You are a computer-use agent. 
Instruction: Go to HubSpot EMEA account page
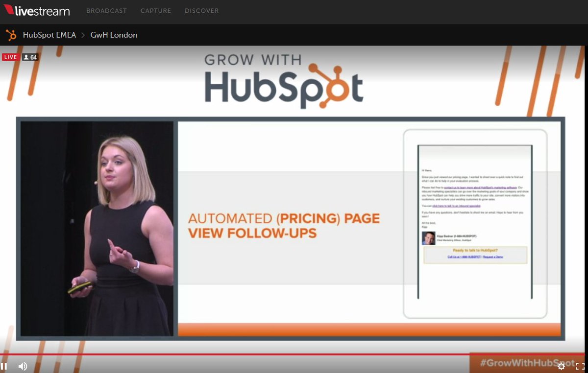pos(49,35)
